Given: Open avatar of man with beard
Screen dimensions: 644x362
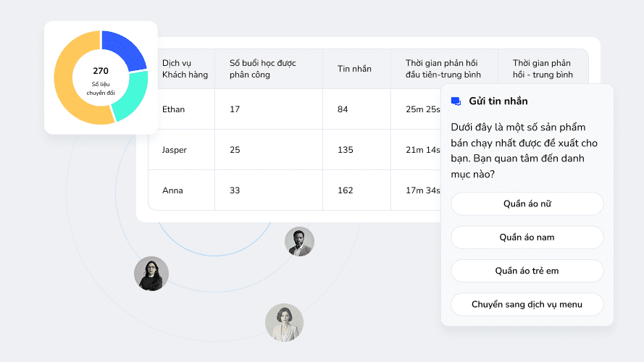Looking at the screenshot, I should tap(299, 241).
